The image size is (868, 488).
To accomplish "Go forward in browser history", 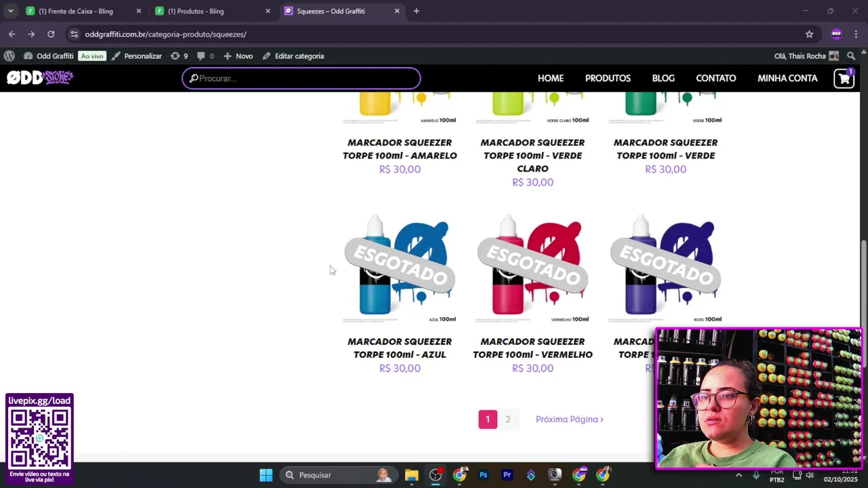I will click(x=31, y=34).
